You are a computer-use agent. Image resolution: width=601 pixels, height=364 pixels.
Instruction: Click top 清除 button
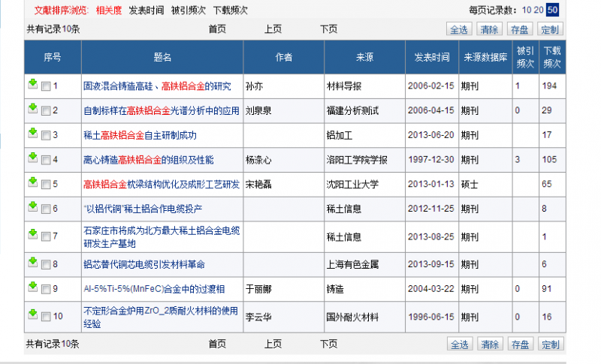point(490,29)
